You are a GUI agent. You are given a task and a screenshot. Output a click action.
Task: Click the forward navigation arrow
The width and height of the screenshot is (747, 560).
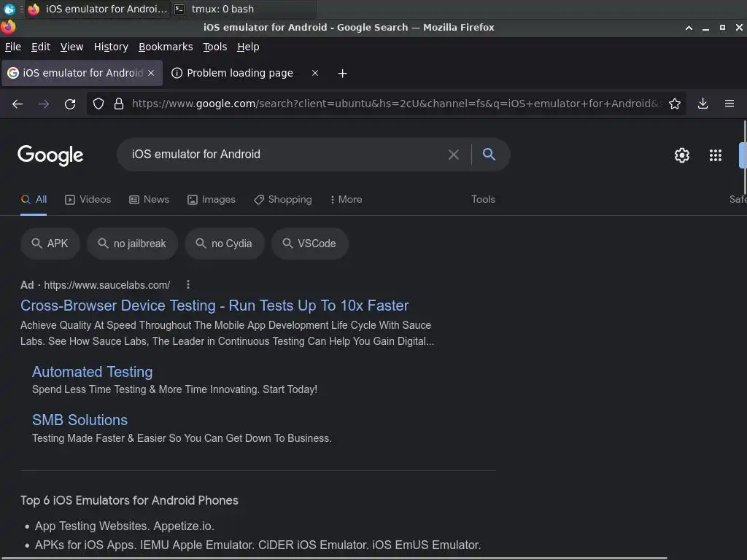[x=44, y=104]
